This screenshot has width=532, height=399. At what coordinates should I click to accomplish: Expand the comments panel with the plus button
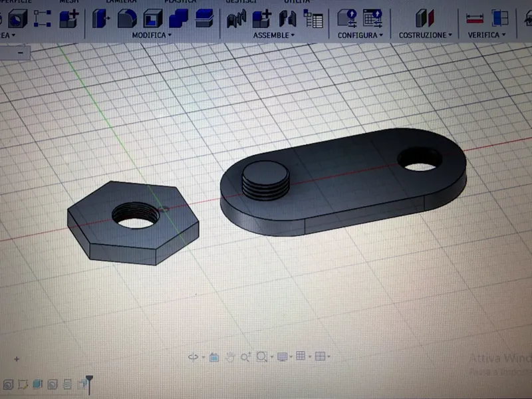click(x=17, y=359)
